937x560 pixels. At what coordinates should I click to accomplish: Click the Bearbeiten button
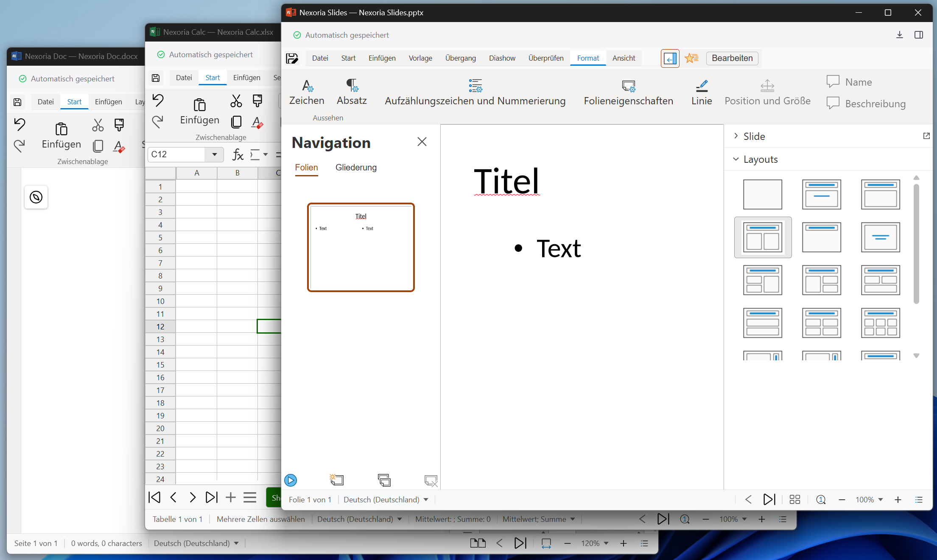[732, 58]
